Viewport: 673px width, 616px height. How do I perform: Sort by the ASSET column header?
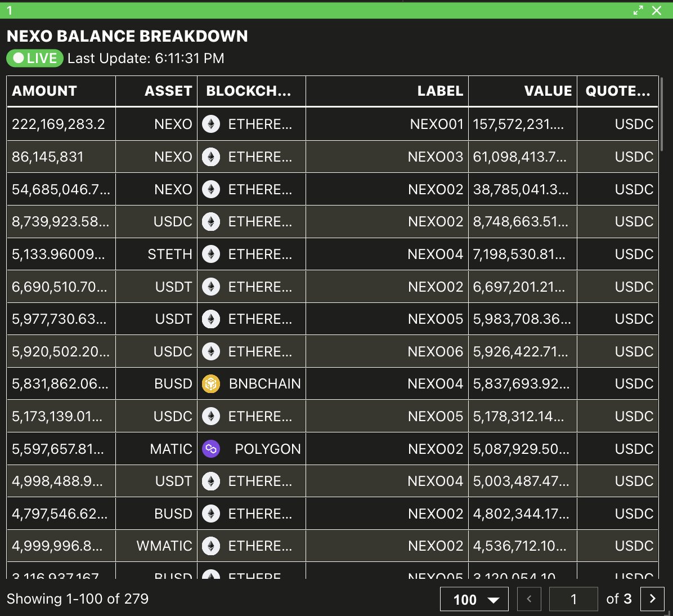pos(156,91)
